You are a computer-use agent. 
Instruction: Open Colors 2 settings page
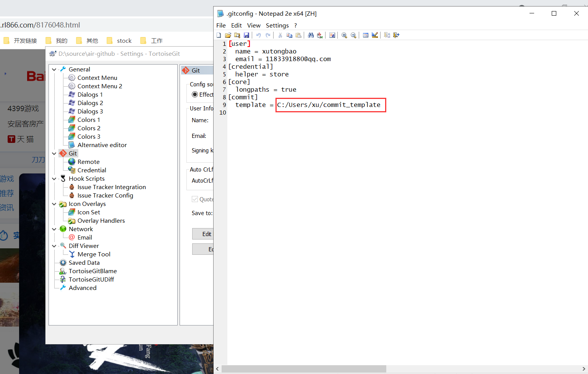click(x=89, y=128)
